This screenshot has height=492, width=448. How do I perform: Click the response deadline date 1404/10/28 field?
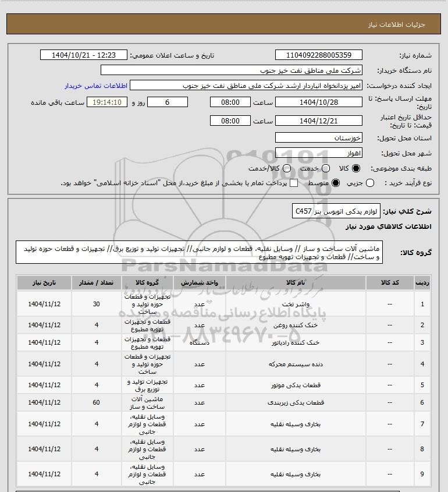318,102
